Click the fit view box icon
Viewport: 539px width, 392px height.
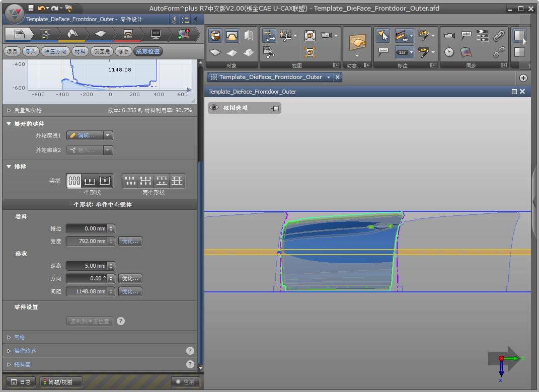310,35
